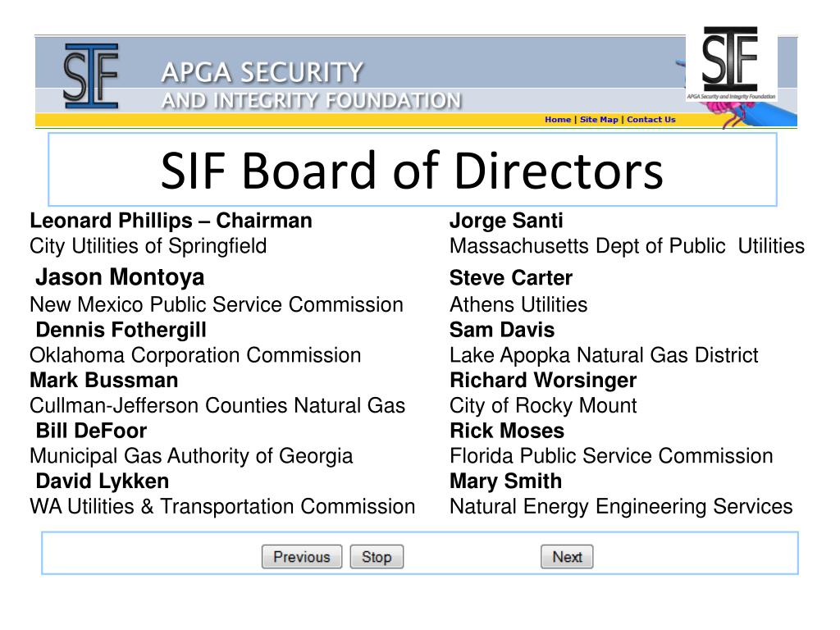Image resolution: width=840 pixels, height=630 pixels.
Task: Click the Jason Montoya name
Action: click(x=120, y=277)
